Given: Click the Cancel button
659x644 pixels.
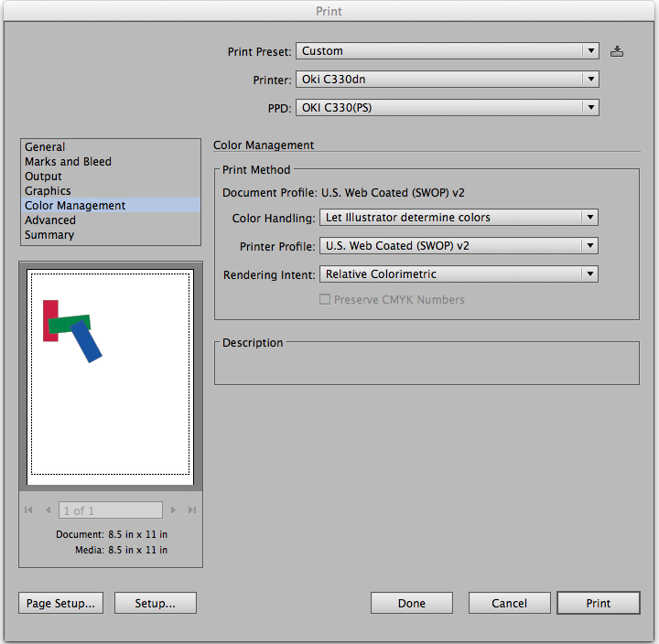Looking at the screenshot, I should [510, 603].
